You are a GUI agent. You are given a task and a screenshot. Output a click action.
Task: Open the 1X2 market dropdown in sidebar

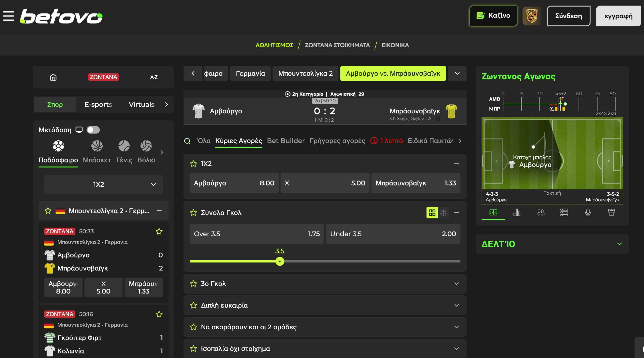(103, 184)
